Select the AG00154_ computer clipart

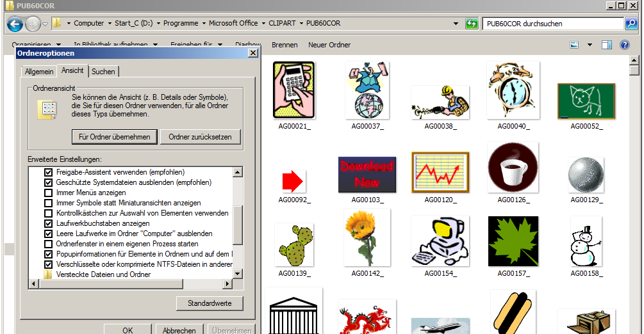tap(440, 241)
